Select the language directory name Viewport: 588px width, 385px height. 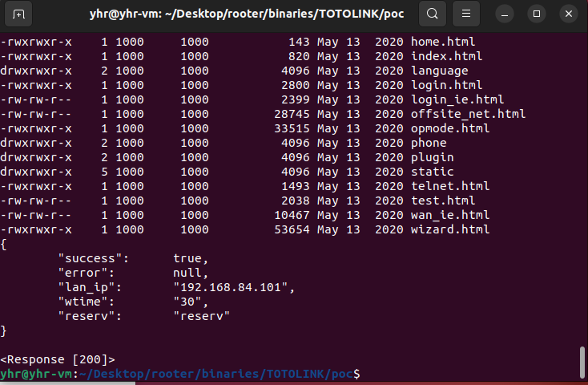439,71
